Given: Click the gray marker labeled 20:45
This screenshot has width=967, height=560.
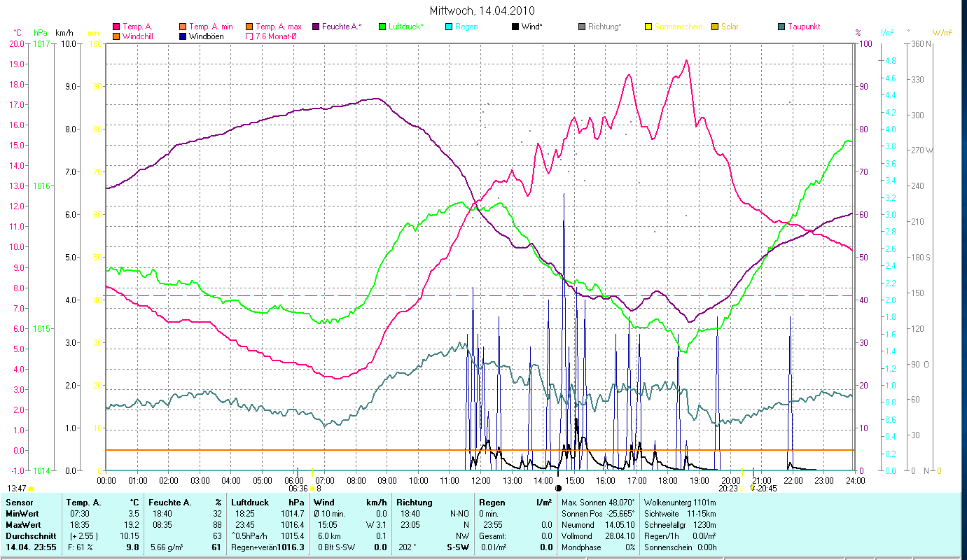Looking at the screenshot, I should (x=753, y=472).
